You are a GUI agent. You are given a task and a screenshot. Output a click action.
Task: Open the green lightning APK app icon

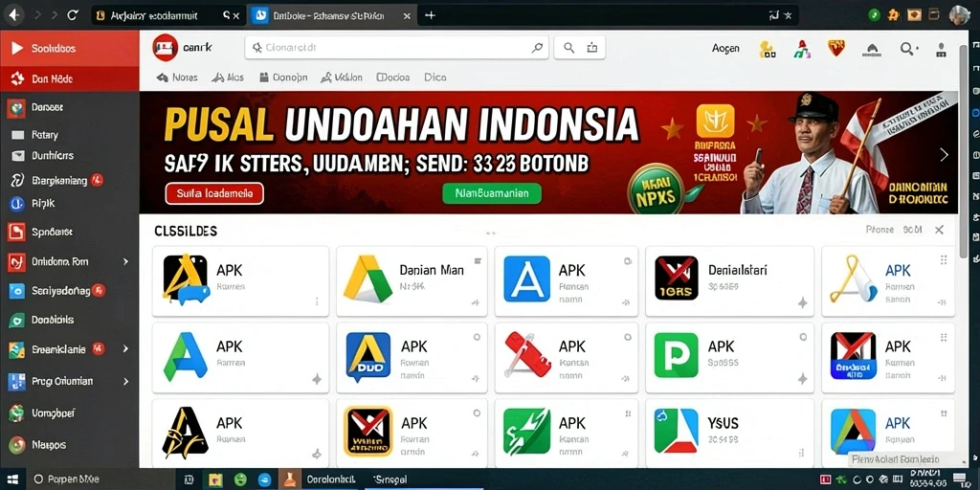pyautogui.click(x=527, y=432)
